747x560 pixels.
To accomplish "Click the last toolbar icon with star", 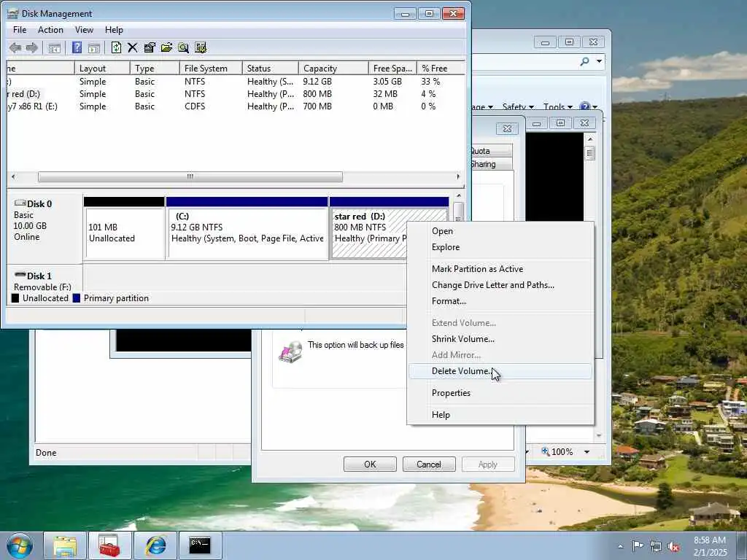I will coord(201,47).
